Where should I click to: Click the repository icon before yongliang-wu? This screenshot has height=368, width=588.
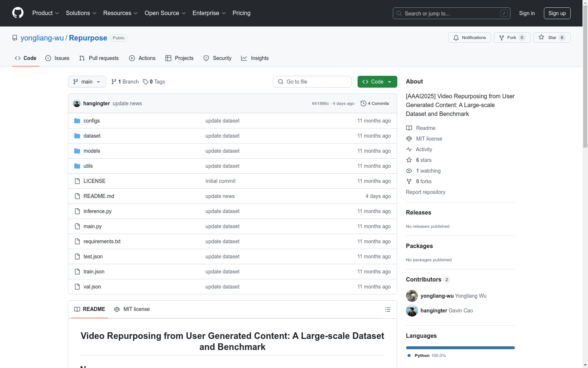click(x=15, y=38)
